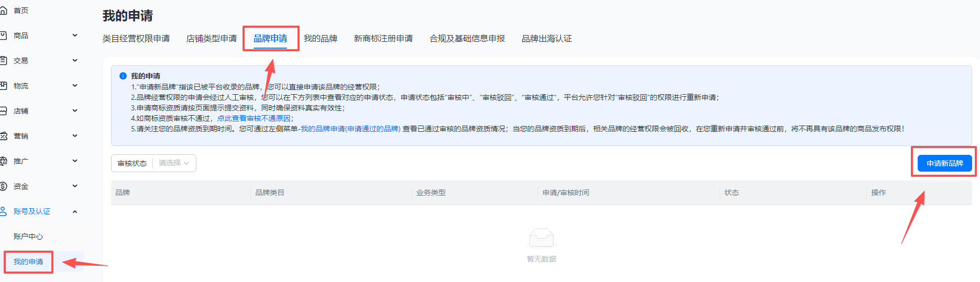Collapse the 账号及认证 menu chevron
Screen dimensions: 980x282
(x=75, y=211)
